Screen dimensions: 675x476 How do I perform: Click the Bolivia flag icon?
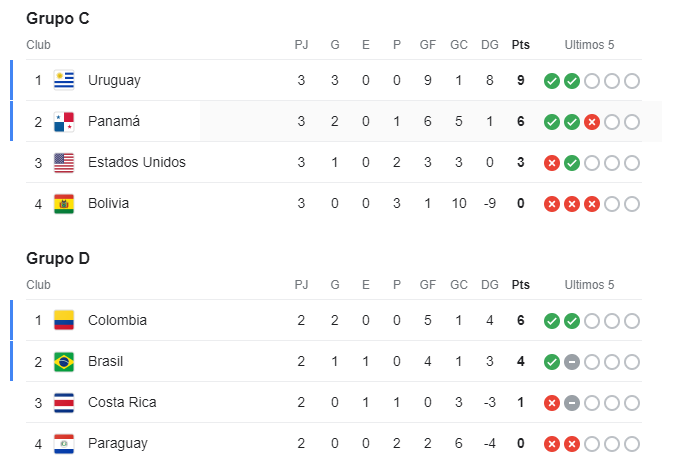[x=64, y=203]
